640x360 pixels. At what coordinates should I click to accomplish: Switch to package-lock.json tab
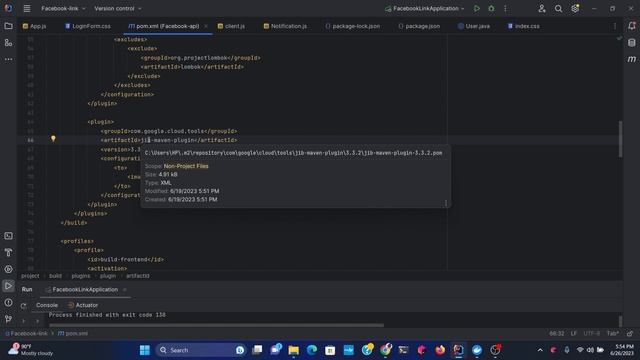(353, 26)
